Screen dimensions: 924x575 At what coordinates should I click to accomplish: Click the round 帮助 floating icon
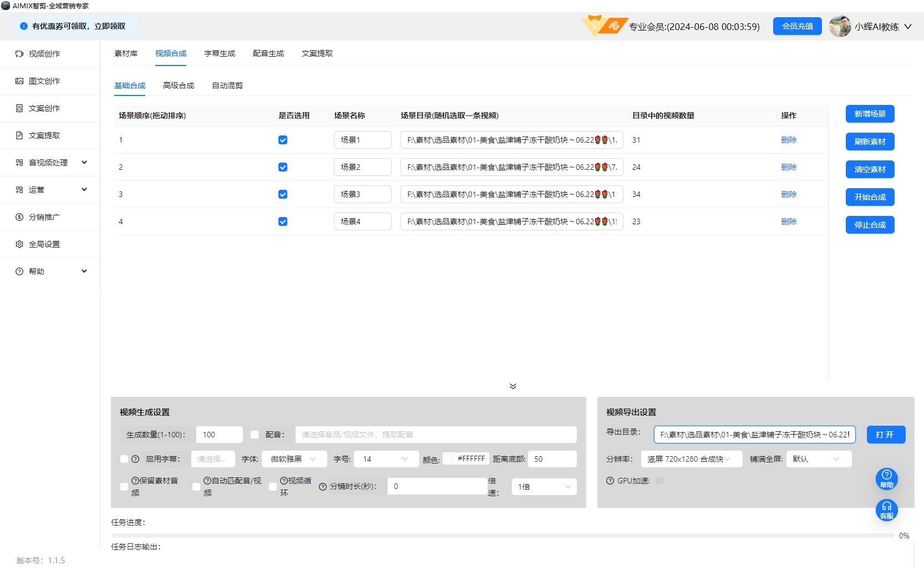[886, 478]
